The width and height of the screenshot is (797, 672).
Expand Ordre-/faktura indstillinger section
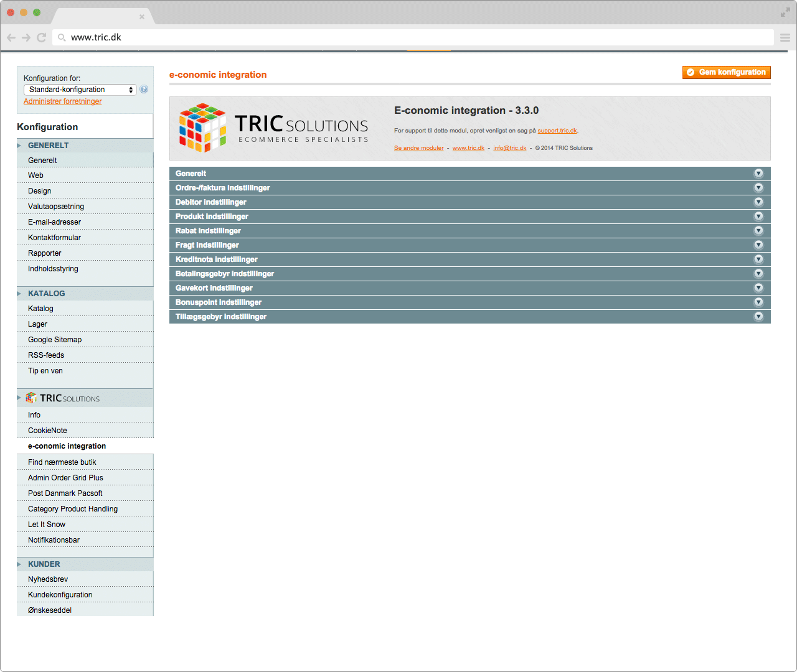pyautogui.click(x=470, y=188)
